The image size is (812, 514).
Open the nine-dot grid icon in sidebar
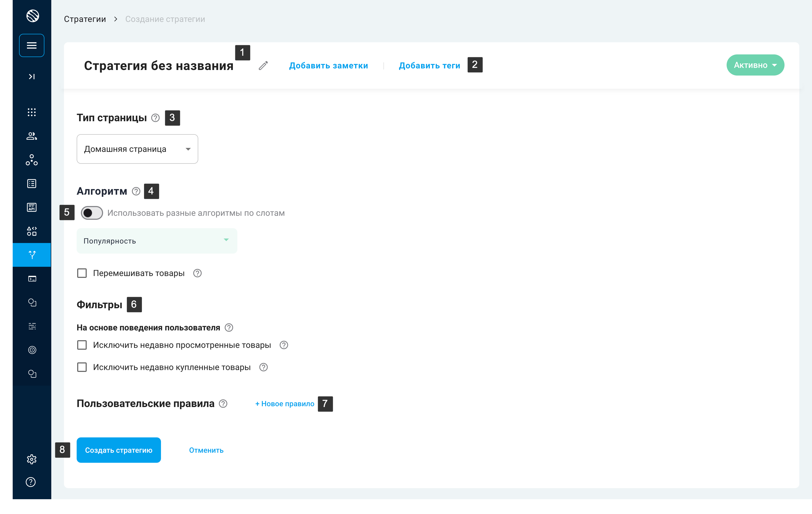click(x=32, y=112)
